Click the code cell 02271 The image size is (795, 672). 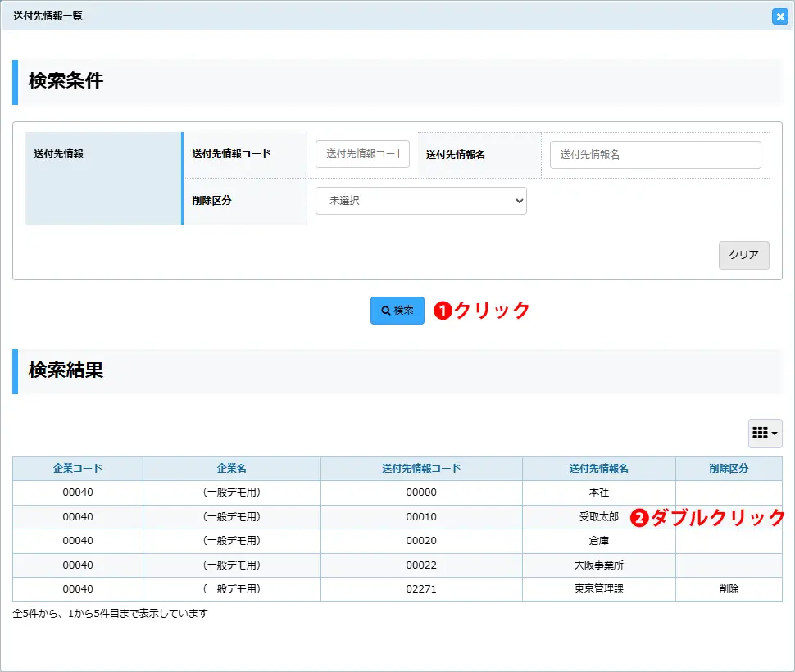pos(421,589)
